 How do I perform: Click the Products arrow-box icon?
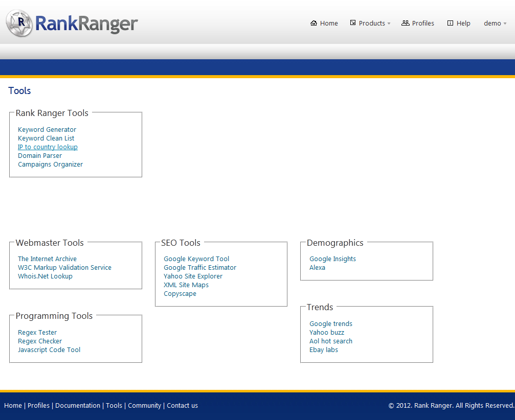pos(353,22)
